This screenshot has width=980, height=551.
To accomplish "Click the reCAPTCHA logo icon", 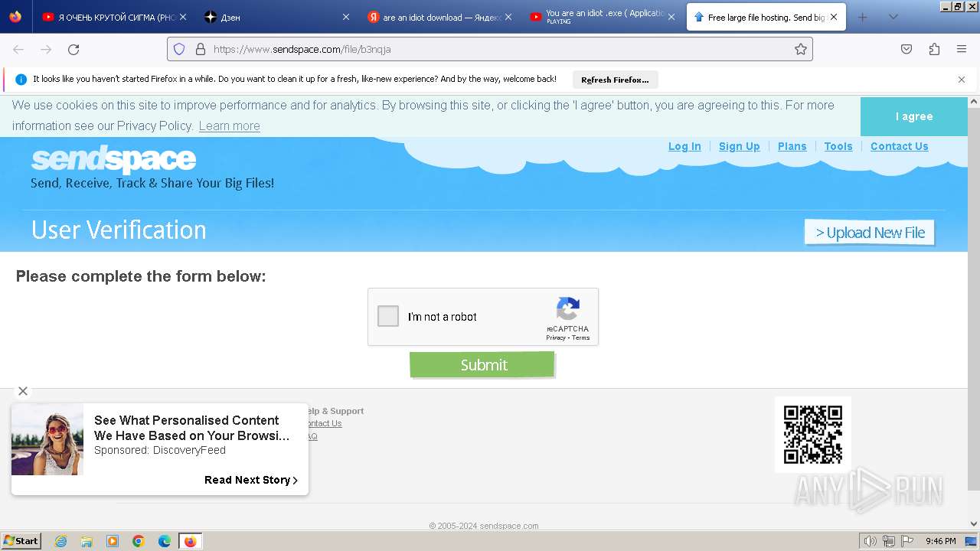I will (x=567, y=309).
